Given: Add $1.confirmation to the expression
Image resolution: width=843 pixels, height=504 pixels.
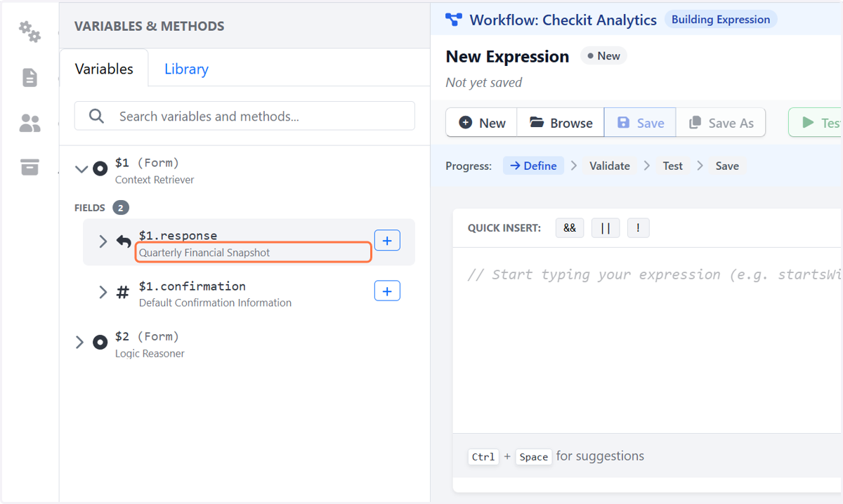Looking at the screenshot, I should point(387,291).
